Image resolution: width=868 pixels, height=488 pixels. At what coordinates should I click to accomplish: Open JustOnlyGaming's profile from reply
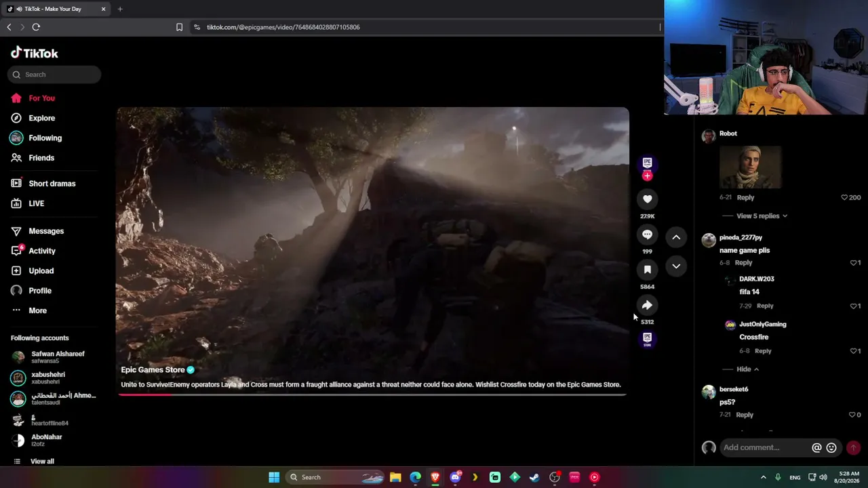click(762, 325)
